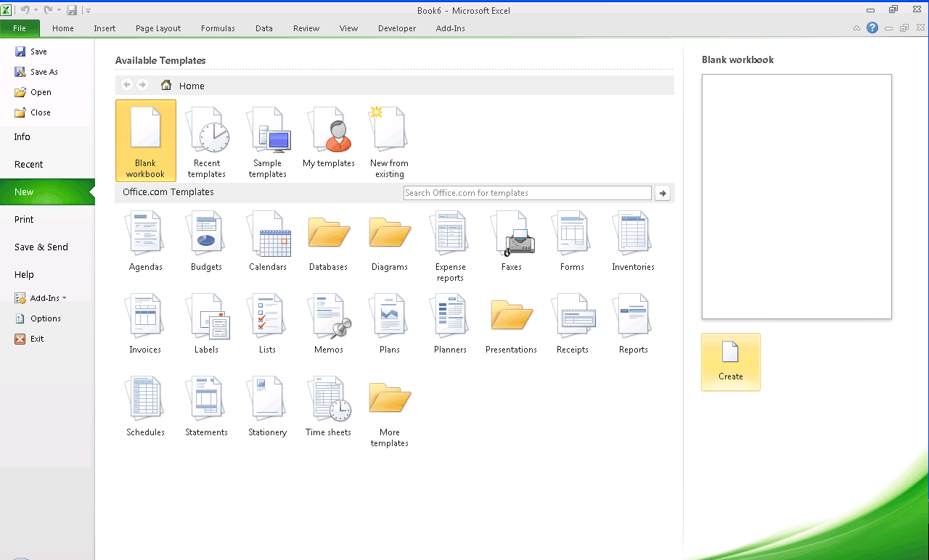Click the Create button
The width and height of the screenshot is (929, 560).
[731, 362]
